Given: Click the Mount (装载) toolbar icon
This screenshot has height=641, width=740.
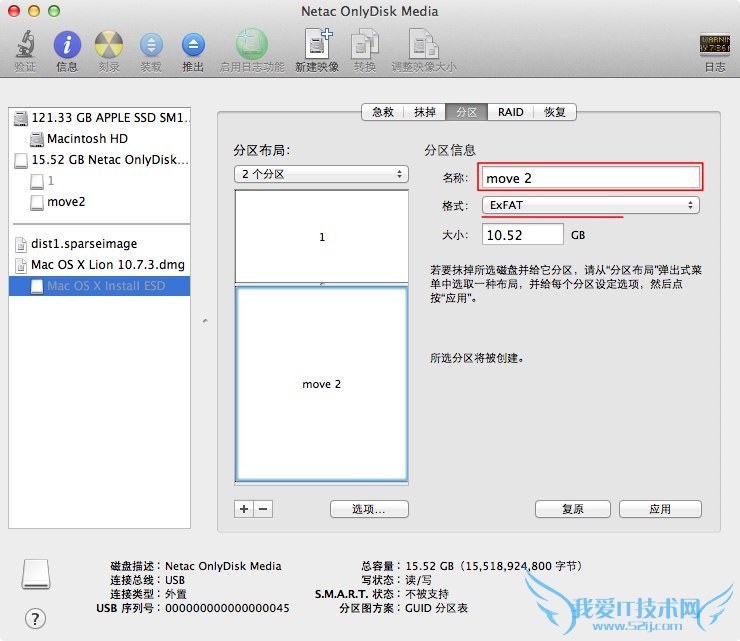Looking at the screenshot, I should 151,45.
